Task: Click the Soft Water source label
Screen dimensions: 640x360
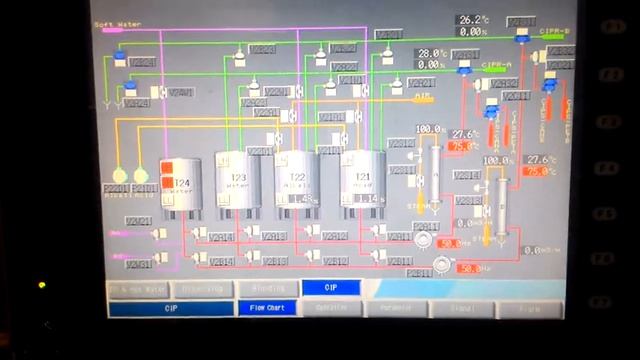Action: [x=118, y=24]
